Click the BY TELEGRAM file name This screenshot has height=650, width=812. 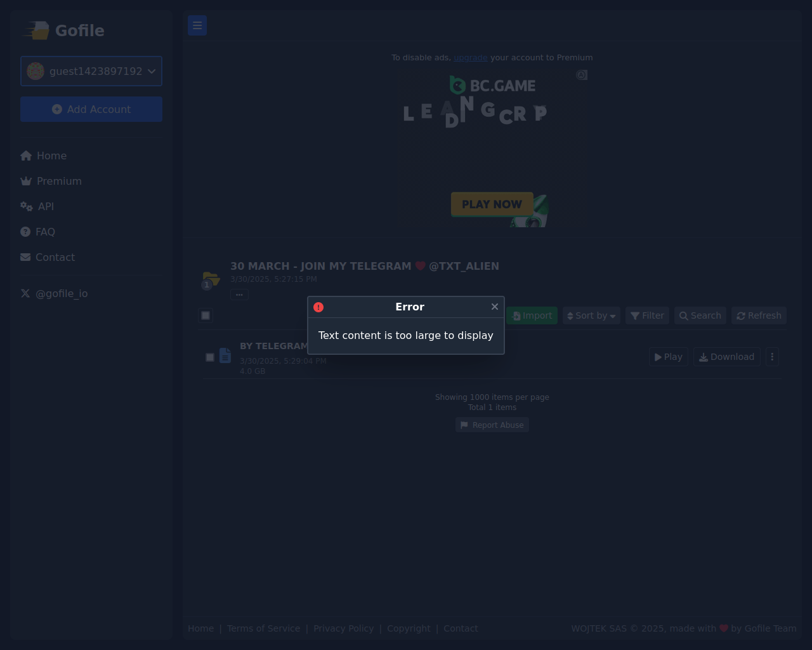tap(273, 346)
